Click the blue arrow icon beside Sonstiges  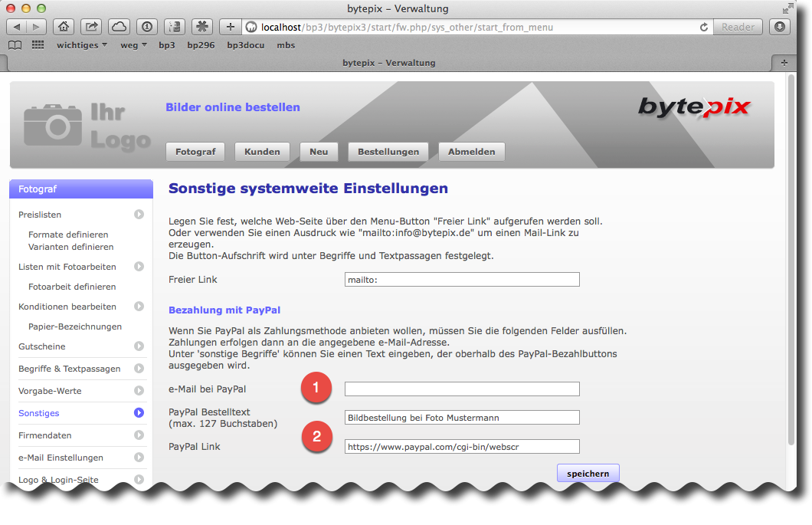coord(139,412)
